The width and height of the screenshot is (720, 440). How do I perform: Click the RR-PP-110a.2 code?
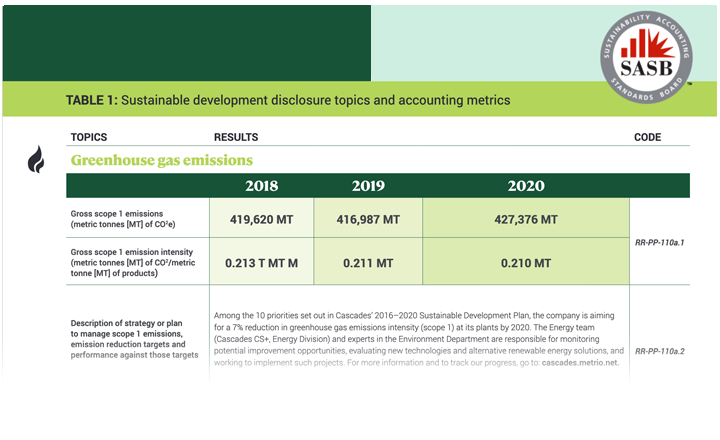point(659,351)
